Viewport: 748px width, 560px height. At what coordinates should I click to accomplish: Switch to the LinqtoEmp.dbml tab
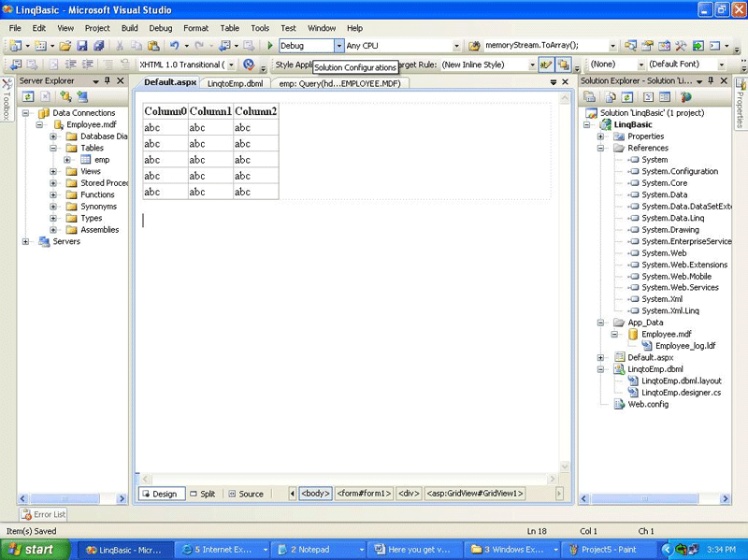pos(235,83)
